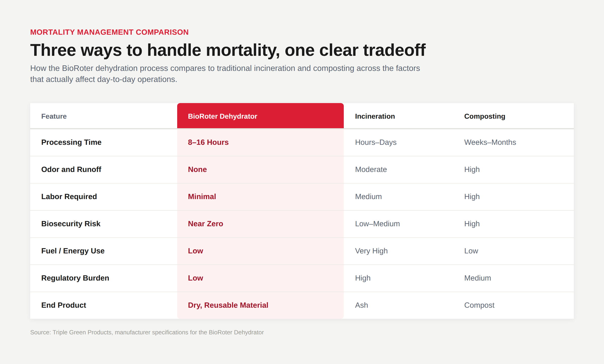The height and width of the screenshot is (364, 604).
Task: Select the Compost end product cell
Action: coord(479,305)
